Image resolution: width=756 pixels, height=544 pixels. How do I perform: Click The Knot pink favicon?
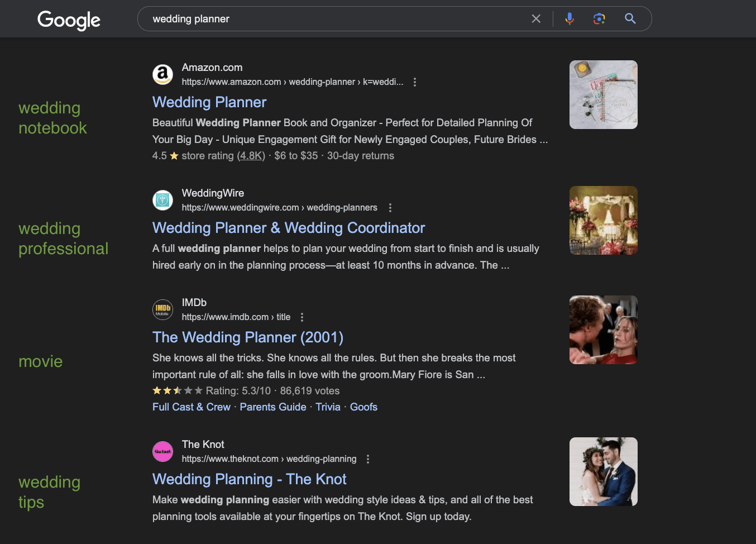tap(162, 451)
